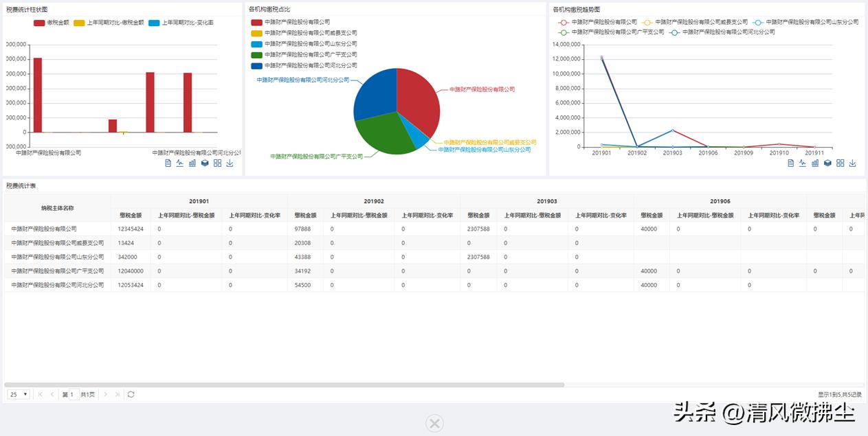Toggle trend chart legend 山东分公司
Viewport: 868px width, 436px height.
click(806, 22)
